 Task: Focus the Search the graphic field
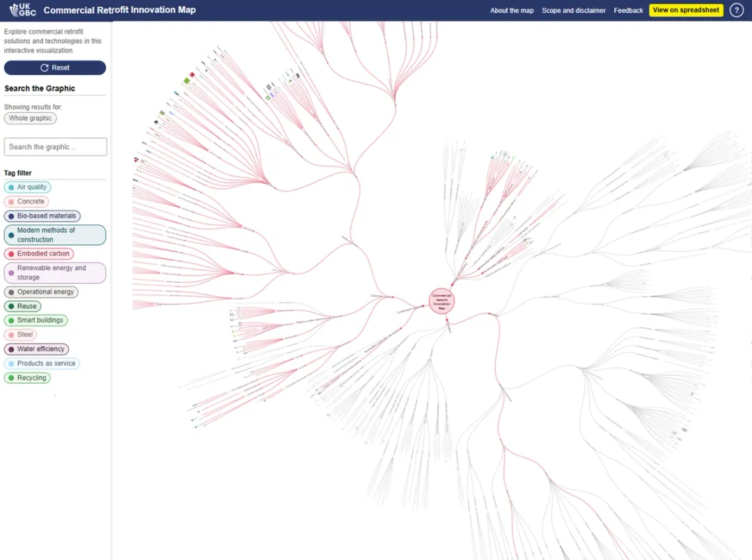[55, 147]
